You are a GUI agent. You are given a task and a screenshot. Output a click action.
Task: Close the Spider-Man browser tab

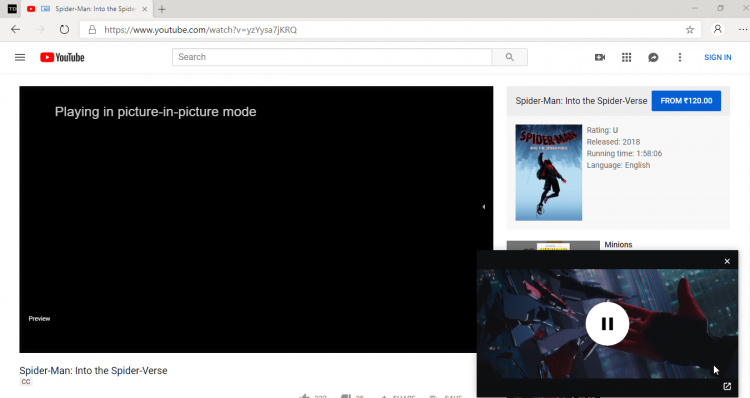(144, 9)
